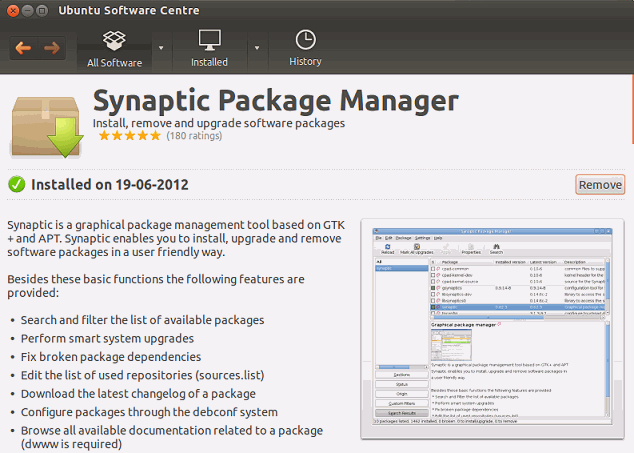Open the (180 ratings) reviews link

click(x=196, y=135)
